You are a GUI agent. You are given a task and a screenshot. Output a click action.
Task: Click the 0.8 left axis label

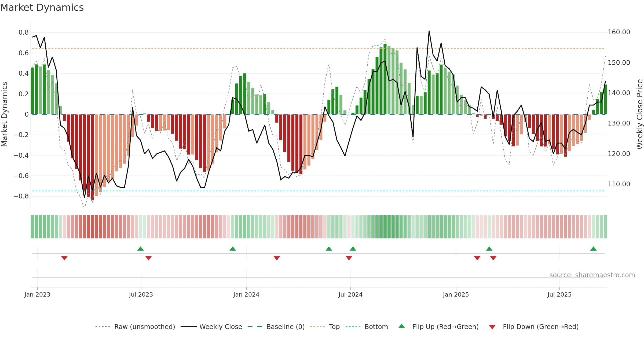24,32
